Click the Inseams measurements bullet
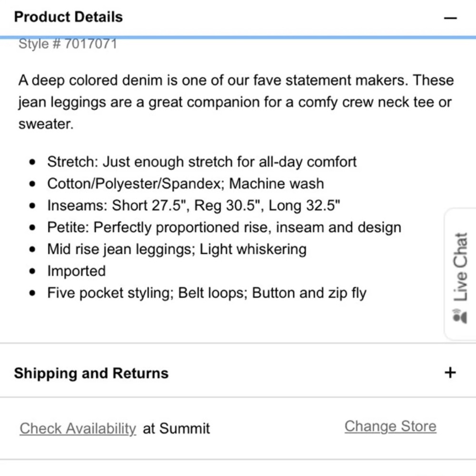This screenshot has width=476, height=476. [193, 205]
